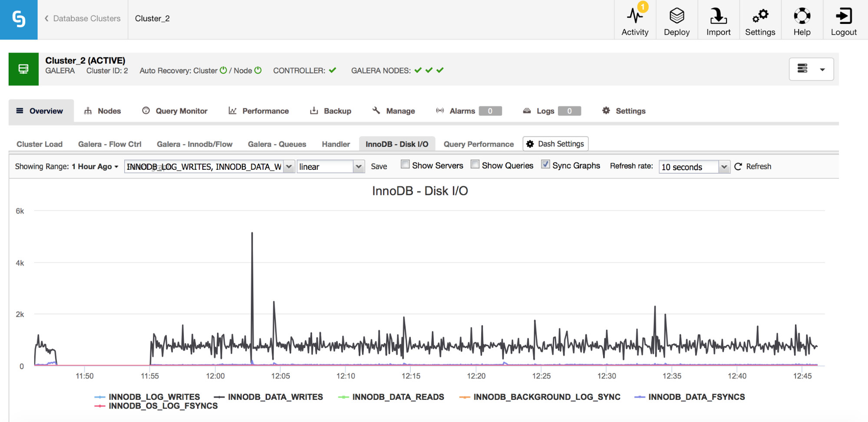Screen dimensions: 868x422
Task: Open the cluster Settings tab
Action: click(624, 111)
